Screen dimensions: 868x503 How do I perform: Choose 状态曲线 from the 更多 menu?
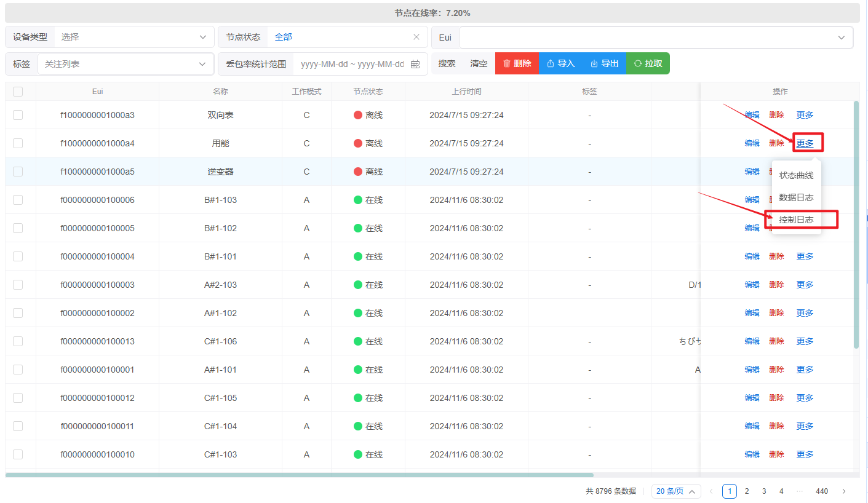[x=797, y=175]
